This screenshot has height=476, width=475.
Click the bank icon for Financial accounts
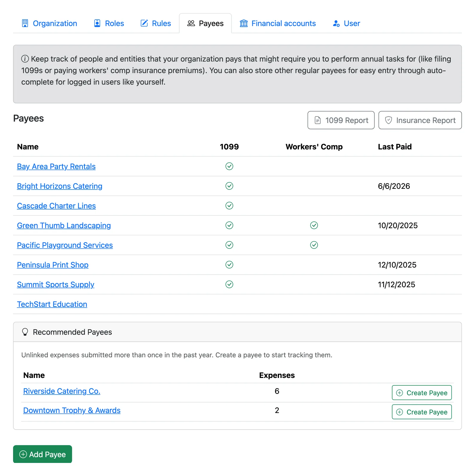(244, 23)
